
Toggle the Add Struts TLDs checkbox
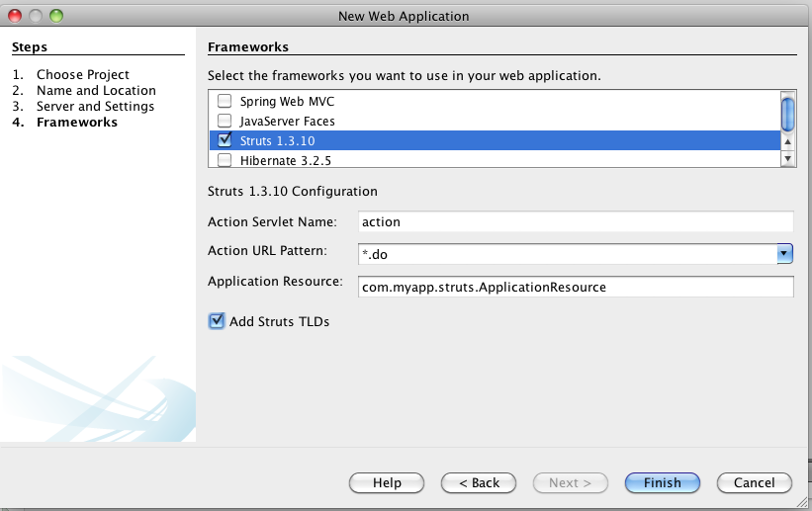click(216, 321)
